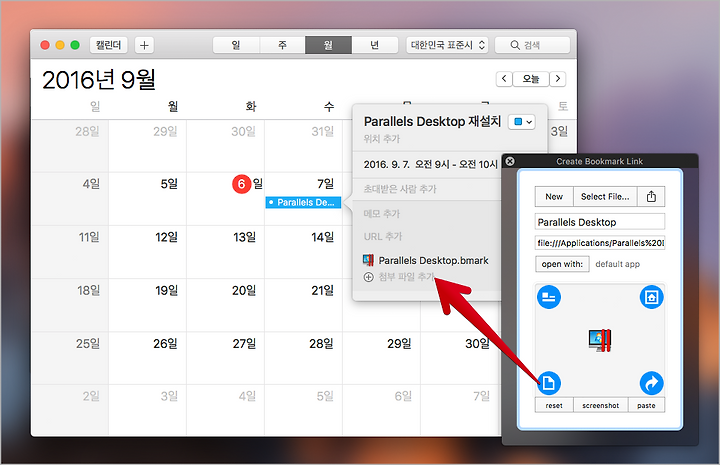Click the open with: button
This screenshot has height=465, width=720.
562,264
